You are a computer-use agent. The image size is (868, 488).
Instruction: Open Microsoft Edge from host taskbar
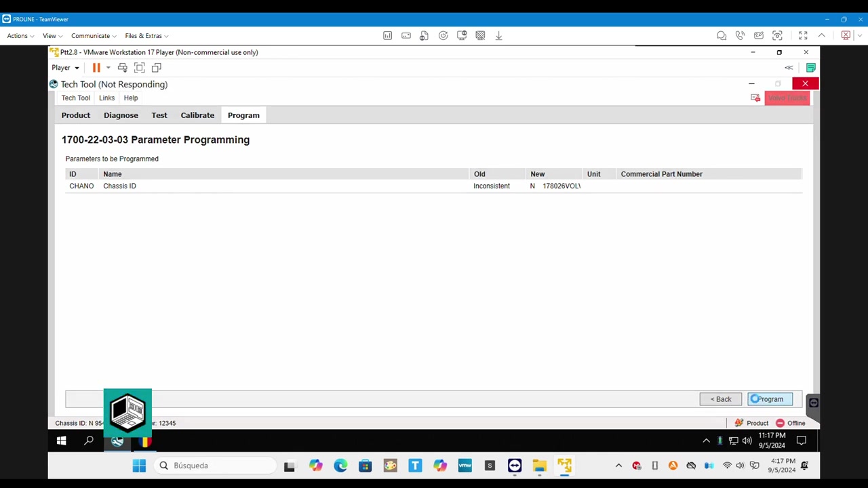coord(340,466)
